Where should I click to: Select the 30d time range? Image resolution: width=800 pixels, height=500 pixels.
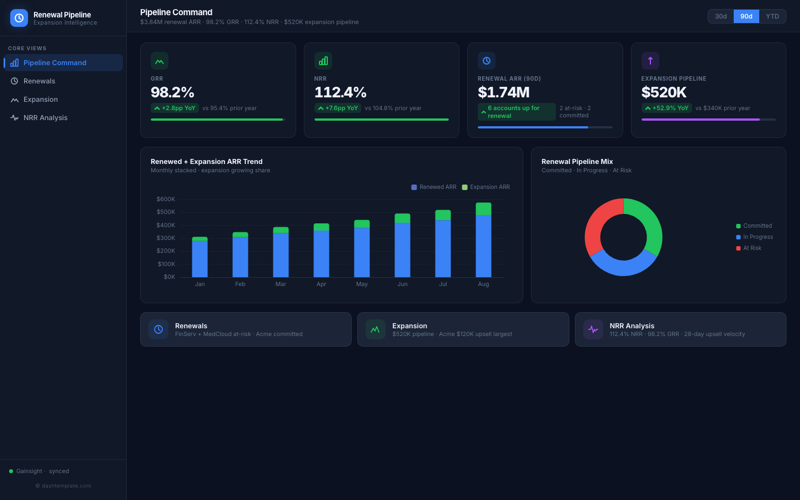720,16
